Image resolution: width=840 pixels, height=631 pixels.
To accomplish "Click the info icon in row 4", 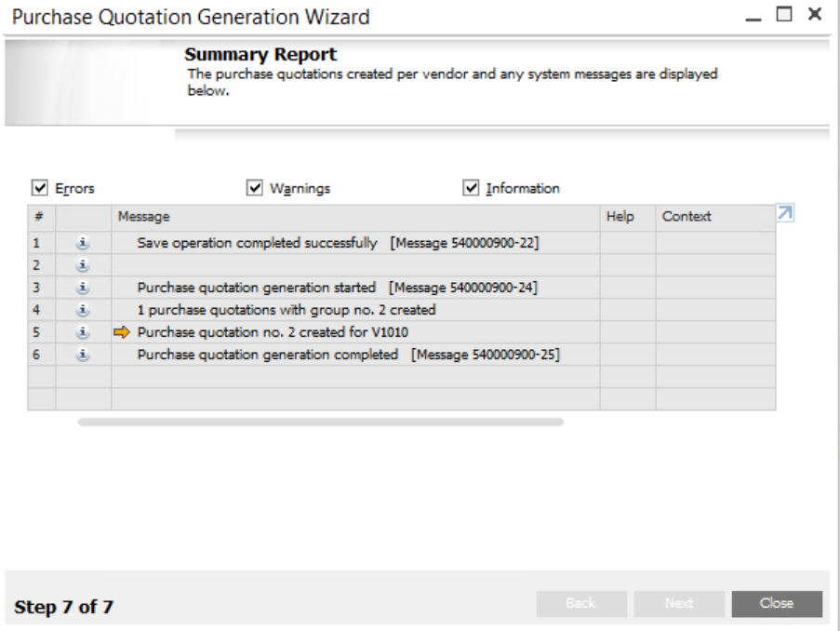I will [83, 310].
